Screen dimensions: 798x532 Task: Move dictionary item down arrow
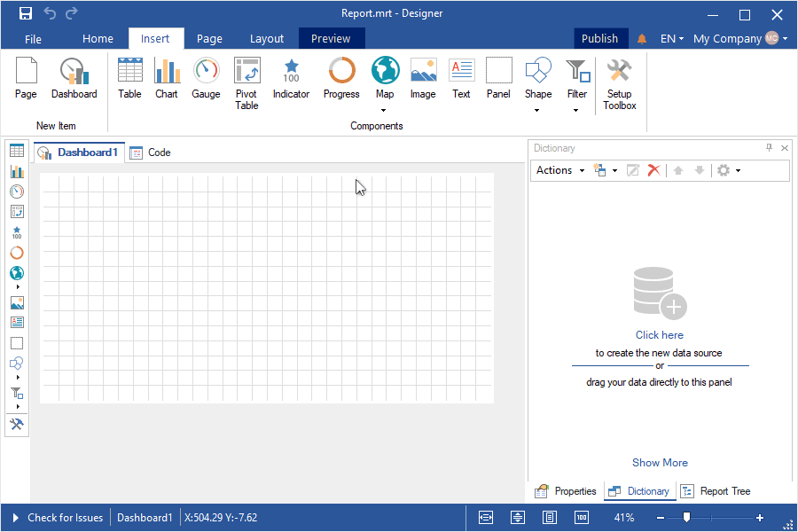700,170
